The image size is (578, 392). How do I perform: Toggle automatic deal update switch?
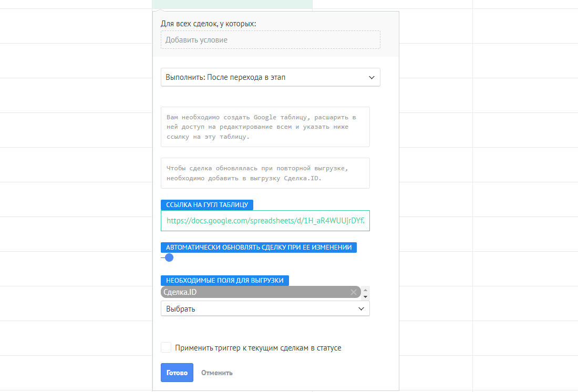point(168,257)
